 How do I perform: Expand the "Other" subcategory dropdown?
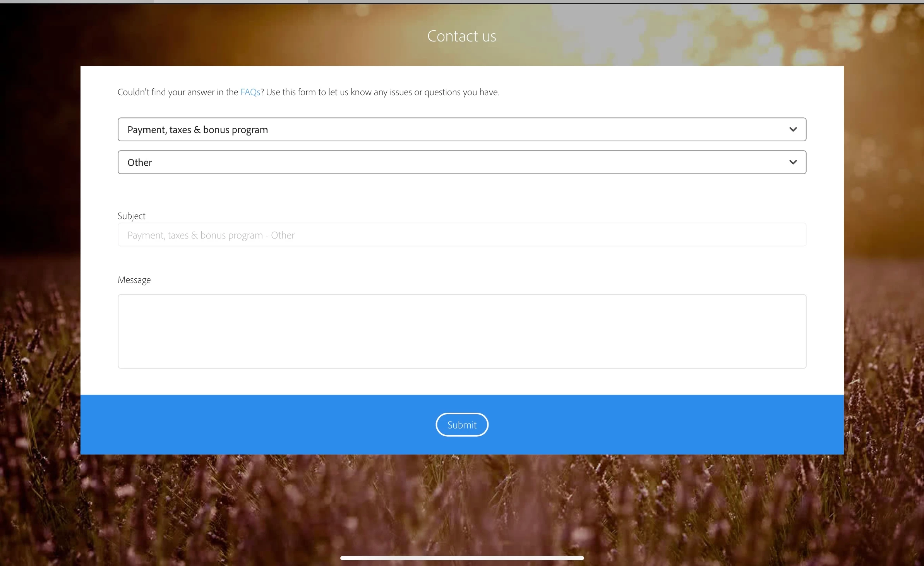click(x=426, y=162)
